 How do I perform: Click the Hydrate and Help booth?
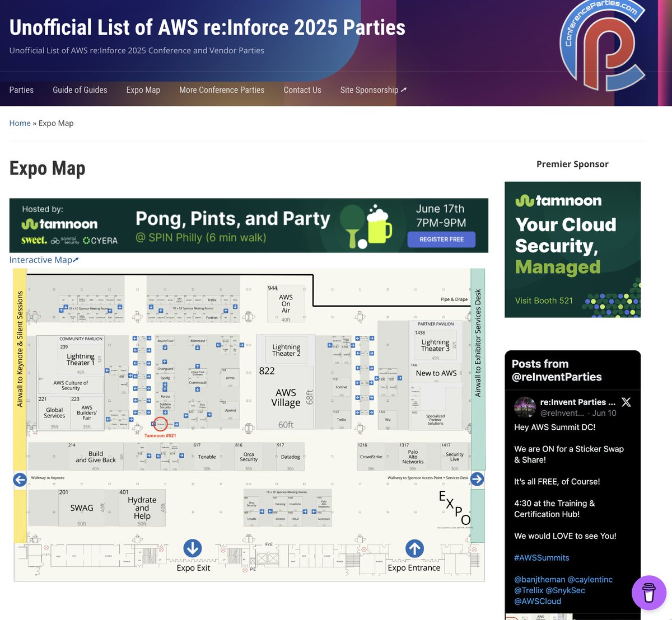coord(142,508)
